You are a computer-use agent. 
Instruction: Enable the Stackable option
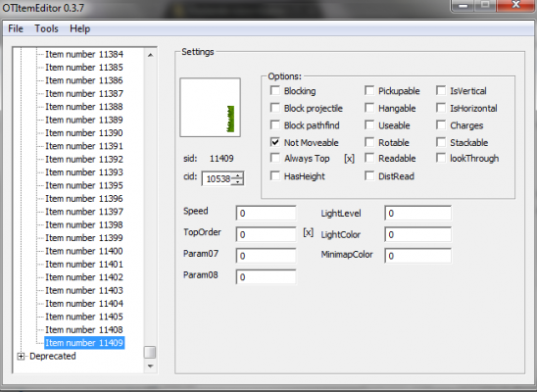tap(441, 142)
